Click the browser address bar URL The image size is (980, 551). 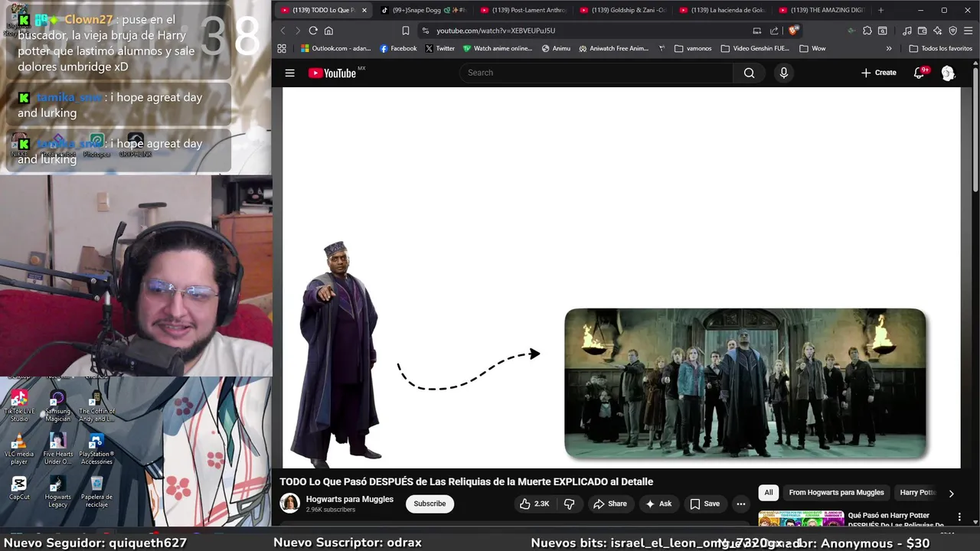coord(495,31)
